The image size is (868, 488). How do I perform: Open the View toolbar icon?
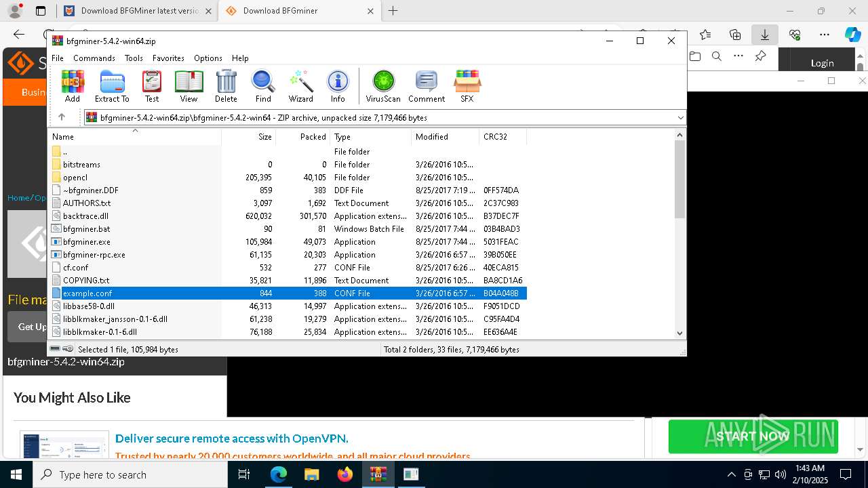click(189, 85)
